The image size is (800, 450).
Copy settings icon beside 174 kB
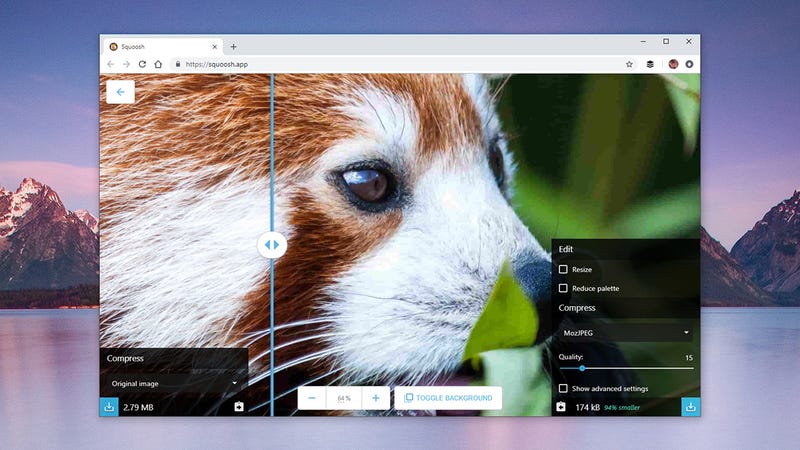(561, 407)
